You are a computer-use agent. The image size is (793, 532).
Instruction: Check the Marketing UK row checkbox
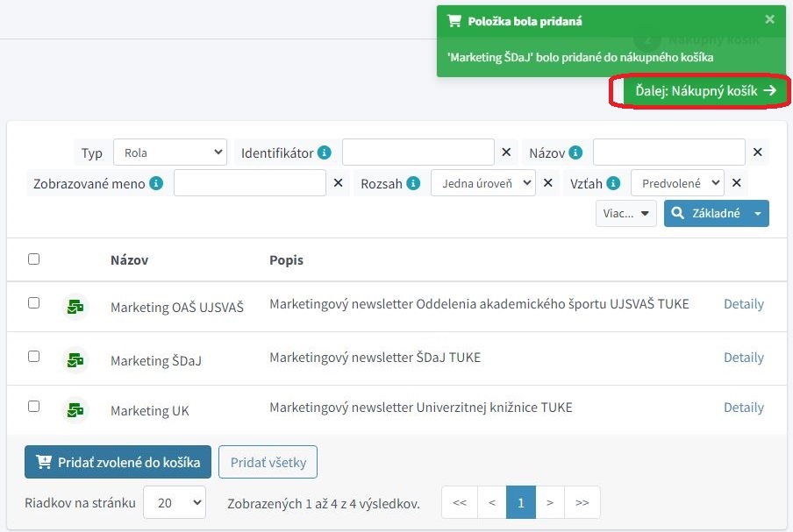[34, 406]
